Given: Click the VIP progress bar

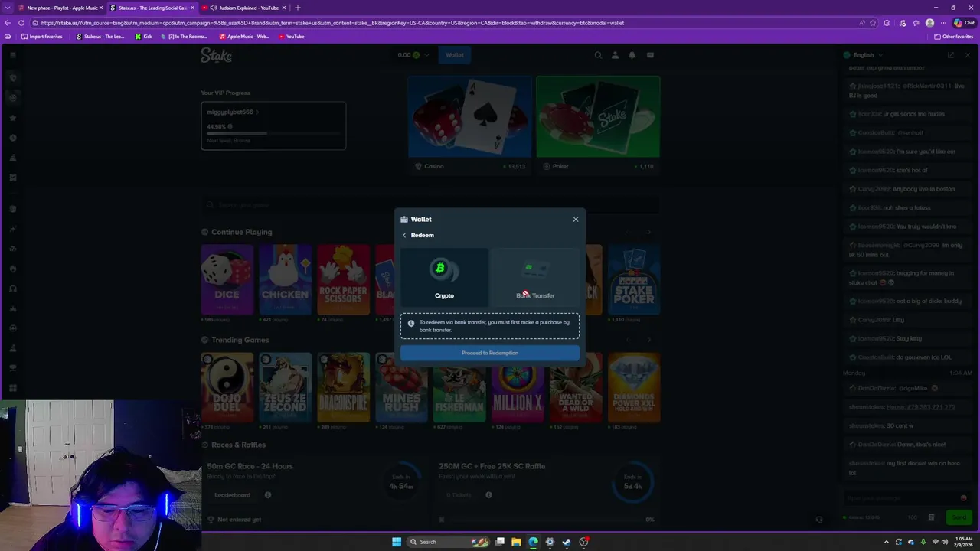Looking at the screenshot, I should [x=273, y=134].
